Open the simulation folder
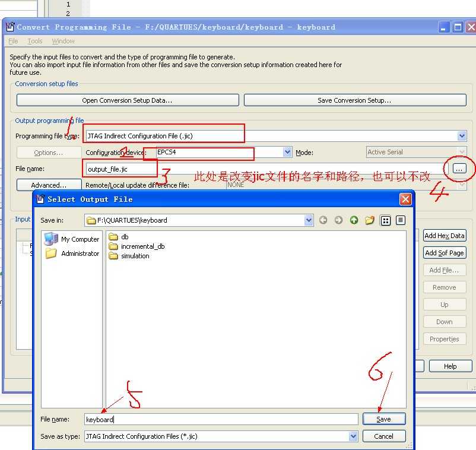This screenshot has height=450, width=476. tap(129, 256)
